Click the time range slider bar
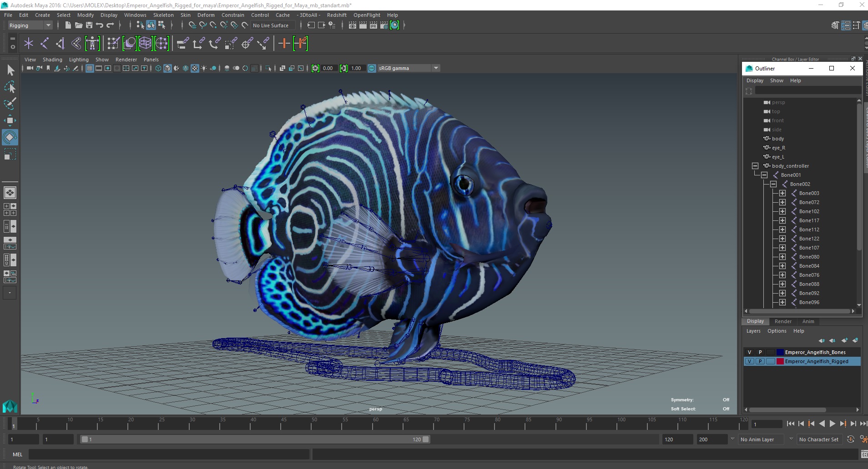Image resolution: width=868 pixels, height=469 pixels. [255, 439]
